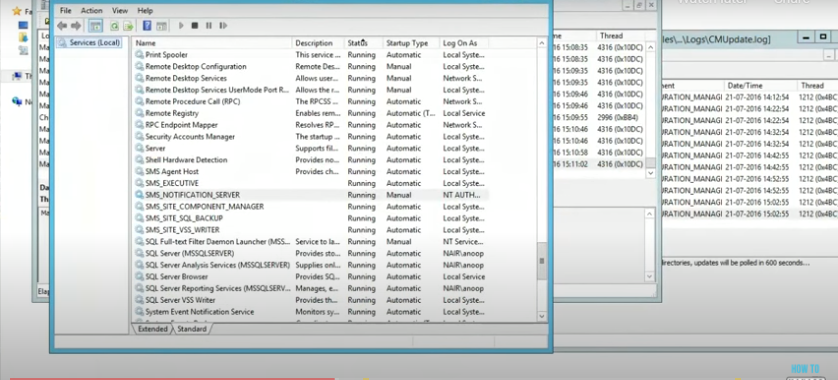This screenshot has height=380, width=838.
Task: Select SQL Server Reporting Services row
Action: pyautogui.click(x=217, y=289)
